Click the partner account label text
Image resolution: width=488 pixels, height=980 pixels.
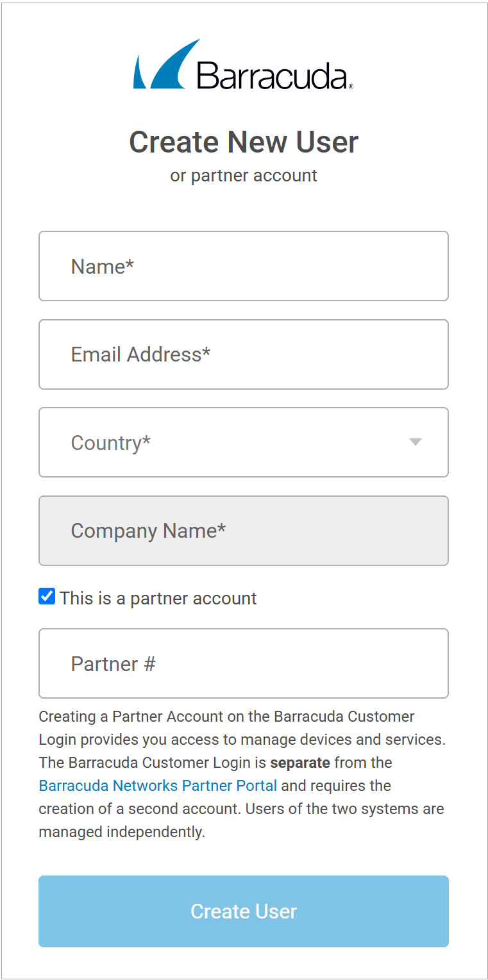(x=158, y=597)
